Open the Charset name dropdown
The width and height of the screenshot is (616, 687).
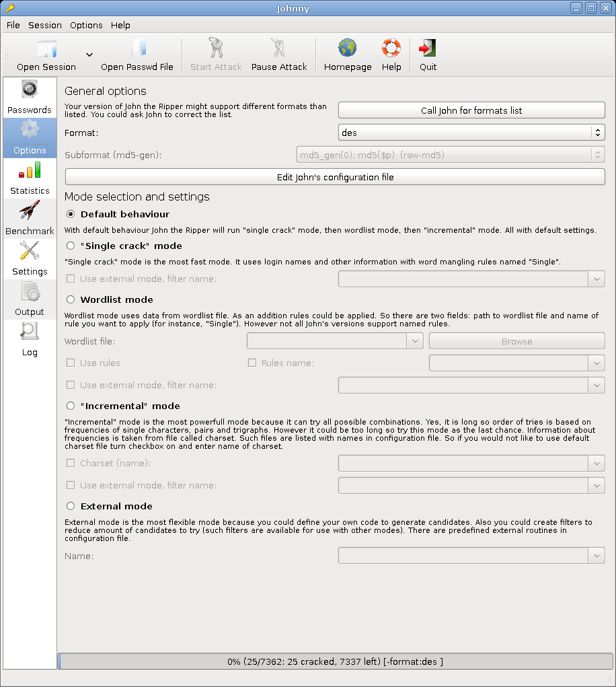point(471,464)
